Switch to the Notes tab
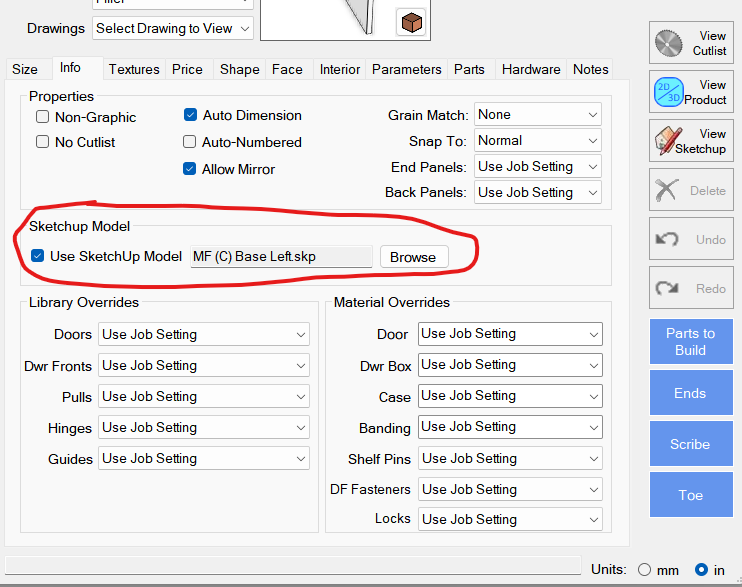 591,69
